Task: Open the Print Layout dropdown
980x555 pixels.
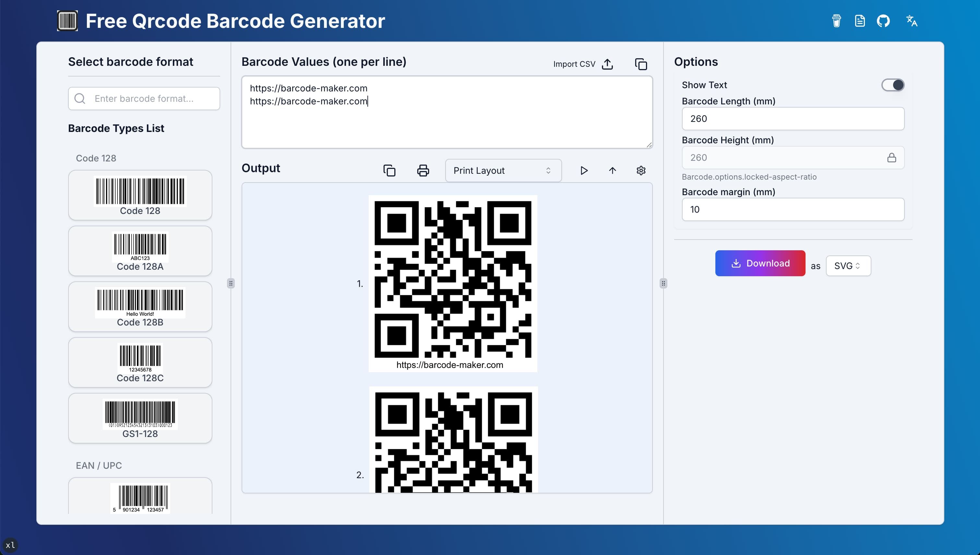Action: pyautogui.click(x=503, y=171)
